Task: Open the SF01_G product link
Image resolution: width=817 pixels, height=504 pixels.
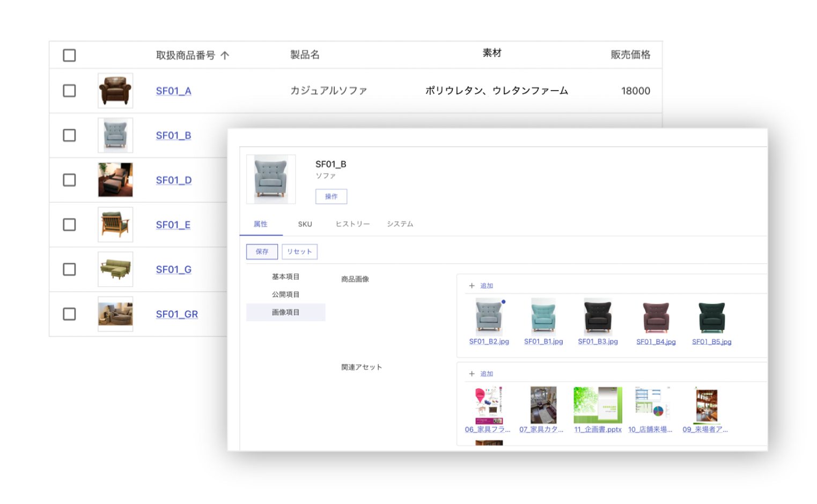Action: click(174, 270)
